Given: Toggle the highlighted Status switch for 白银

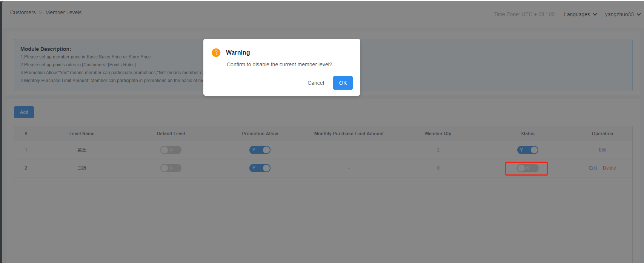Looking at the screenshot, I should coord(527,168).
